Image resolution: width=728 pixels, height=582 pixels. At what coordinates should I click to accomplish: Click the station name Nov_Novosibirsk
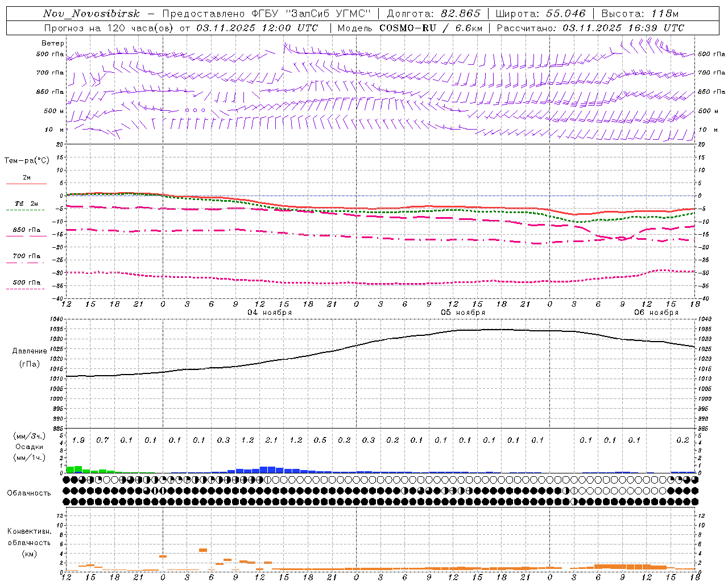coord(92,14)
